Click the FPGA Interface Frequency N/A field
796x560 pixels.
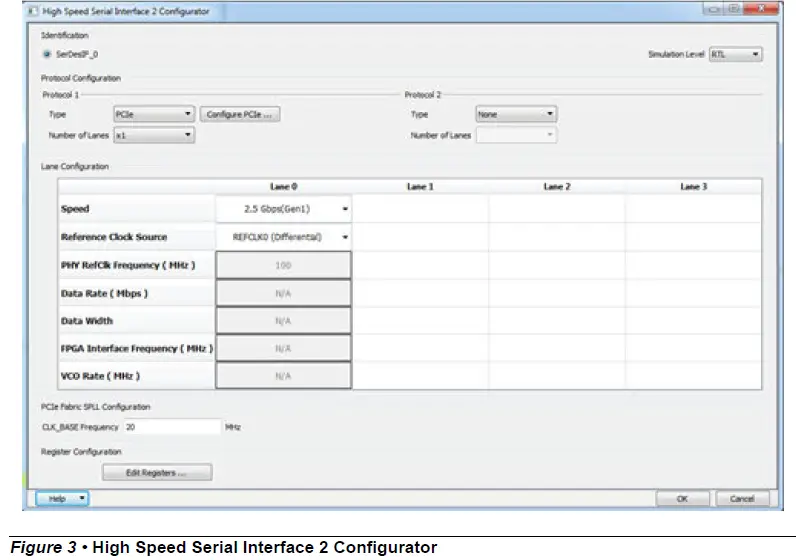click(283, 348)
